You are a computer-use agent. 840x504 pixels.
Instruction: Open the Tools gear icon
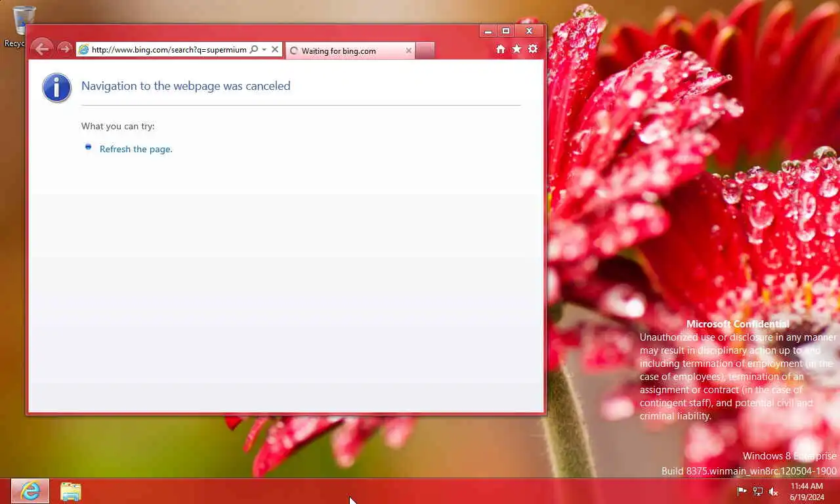(x=533, y=49)
